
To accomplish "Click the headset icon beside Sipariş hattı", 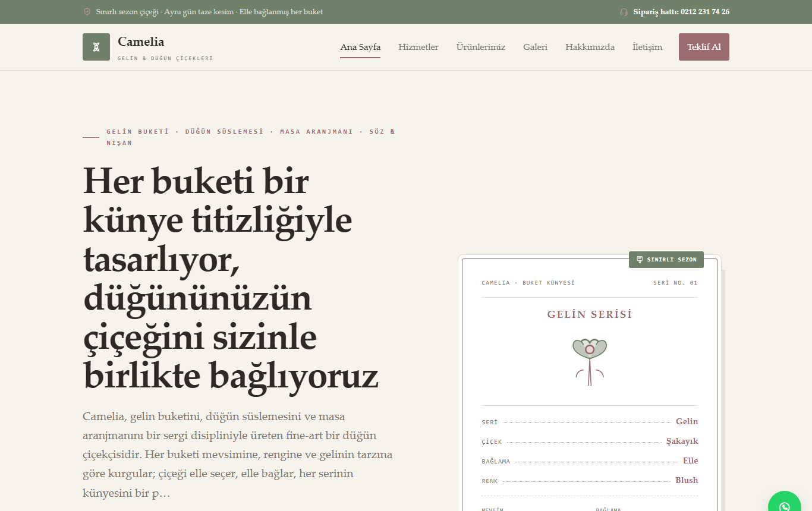I will click(624, 12).
